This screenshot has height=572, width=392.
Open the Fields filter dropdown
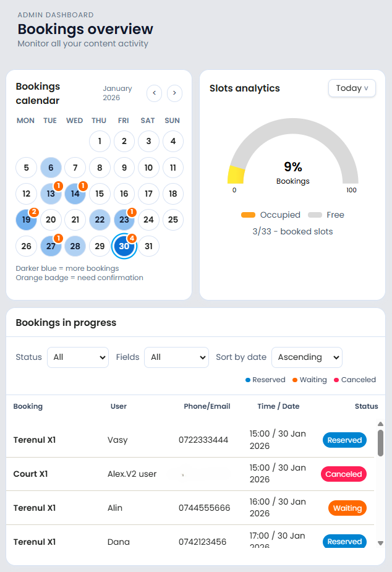pyautogui.click(x=177, y=357)
